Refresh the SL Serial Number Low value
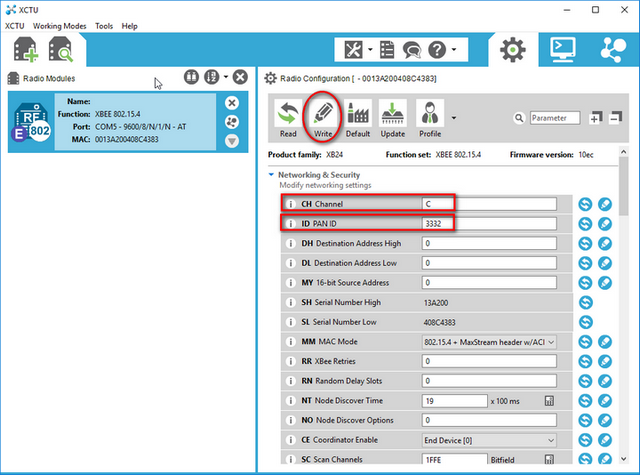This screenshot has width=640, height=475. (x=585, y=322)
